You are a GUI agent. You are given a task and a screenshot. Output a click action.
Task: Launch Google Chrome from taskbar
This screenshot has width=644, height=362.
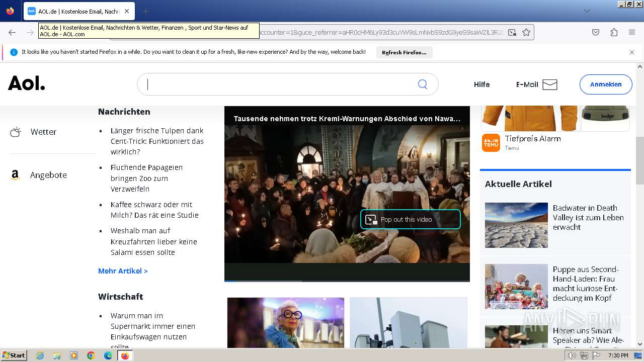click(x=91, y=355)
